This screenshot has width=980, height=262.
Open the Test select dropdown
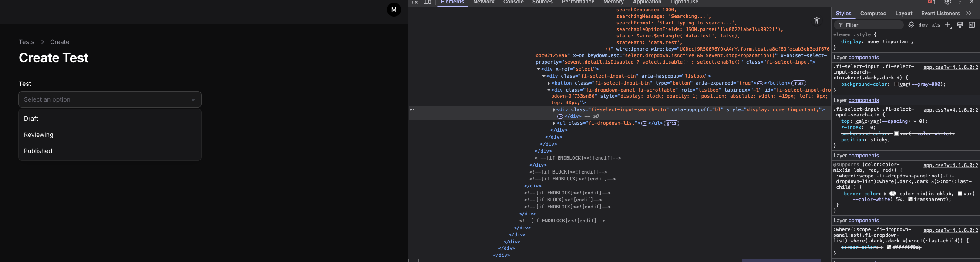tap(110, 99)
